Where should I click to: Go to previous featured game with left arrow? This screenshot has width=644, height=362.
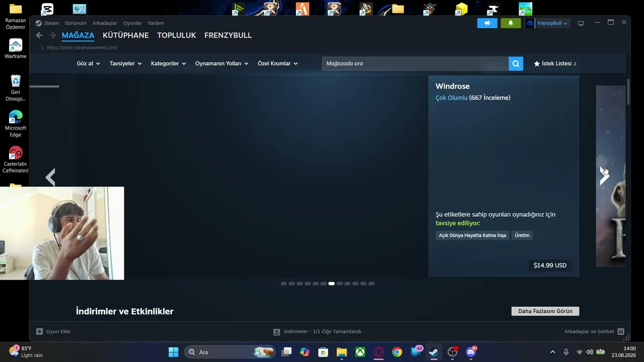pyautogui.click(x=50, y=177)
